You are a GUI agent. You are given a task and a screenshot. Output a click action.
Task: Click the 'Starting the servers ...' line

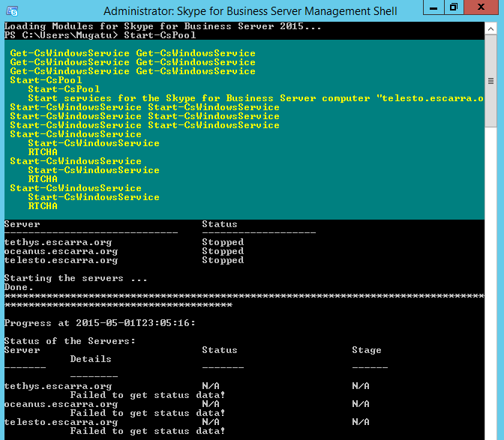tap(76, 278)
